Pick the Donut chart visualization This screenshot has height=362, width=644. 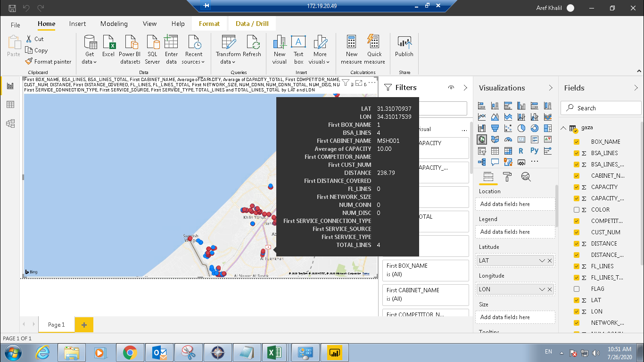tap(535, 128)
